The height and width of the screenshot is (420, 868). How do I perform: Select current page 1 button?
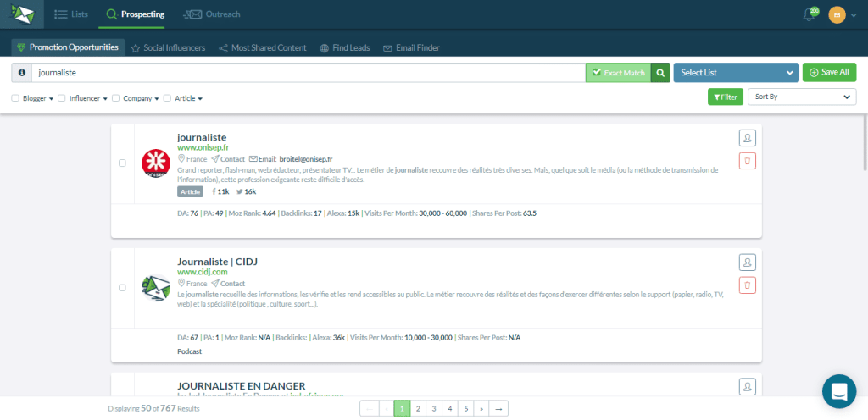(402, 409)
